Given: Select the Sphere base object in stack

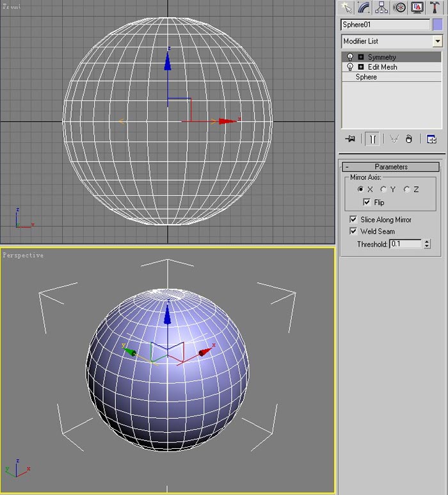Looking at the screenshot, I should pyautogui.click(x=392, y=77).
